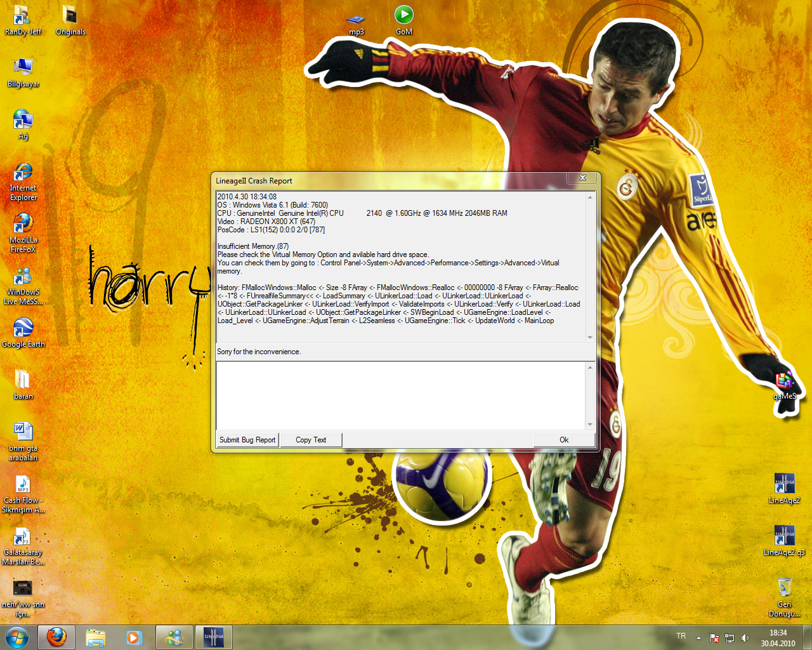Click the crash log scroll up arrow
Viewport: 812px width, 650px height.
[x=590, y=197]
